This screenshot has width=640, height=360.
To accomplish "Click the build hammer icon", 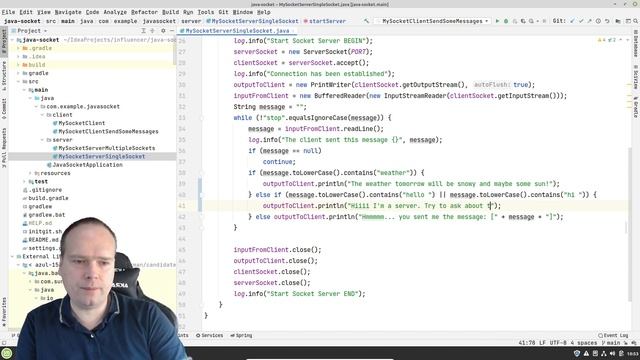I will [x=367, y=21].
